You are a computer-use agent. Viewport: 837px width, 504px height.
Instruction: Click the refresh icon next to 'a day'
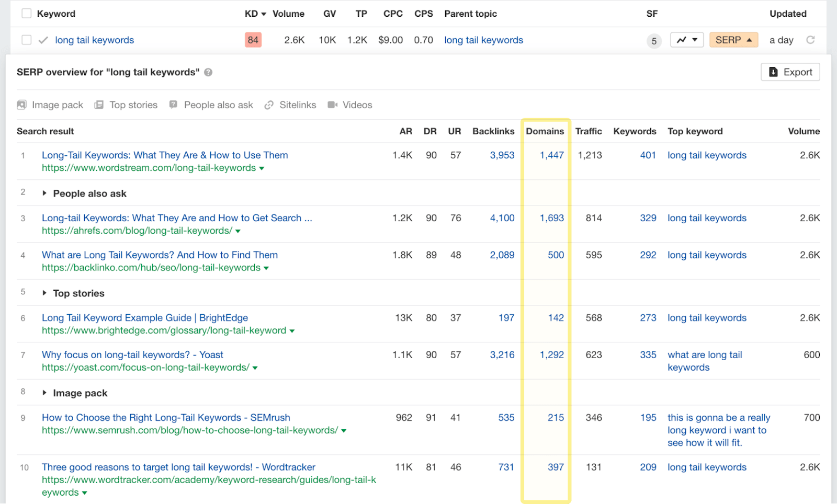pyautogui.click(x=810, y=40)
